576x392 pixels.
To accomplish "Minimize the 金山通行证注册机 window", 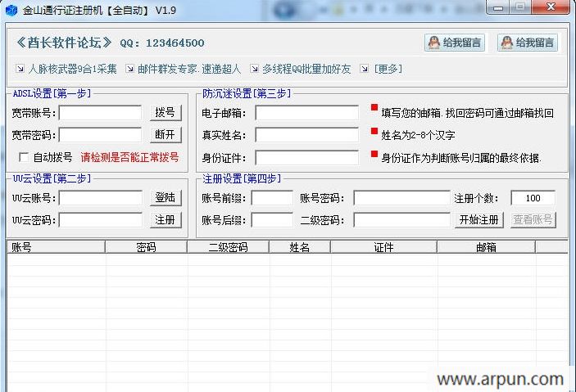I will click(498, 7).
